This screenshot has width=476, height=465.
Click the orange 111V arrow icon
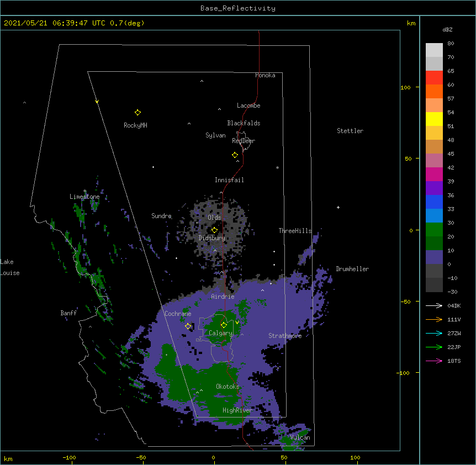[434, 319]
